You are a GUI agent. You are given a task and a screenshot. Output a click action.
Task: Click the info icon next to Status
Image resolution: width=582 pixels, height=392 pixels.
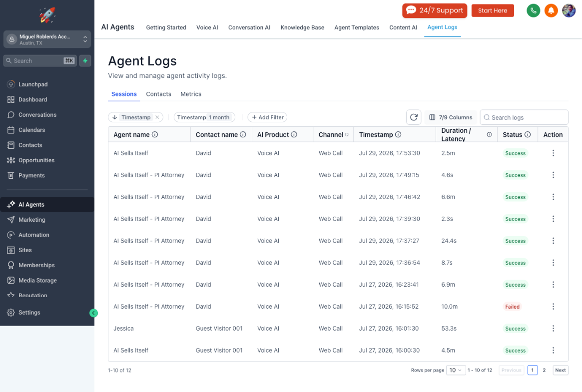(528, 135)
